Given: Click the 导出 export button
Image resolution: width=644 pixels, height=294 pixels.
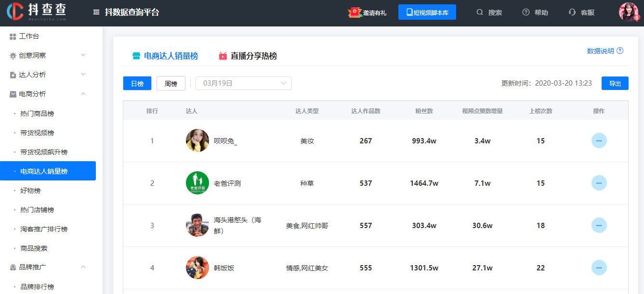Looking at the screenshot, I should point(615,83).
